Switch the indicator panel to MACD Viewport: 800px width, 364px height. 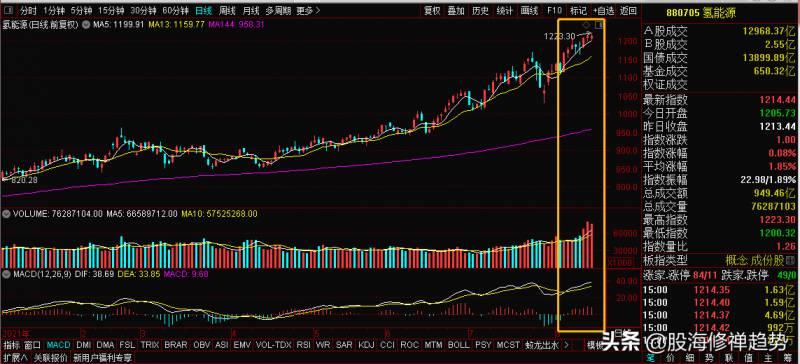click(x=58, y=345)
